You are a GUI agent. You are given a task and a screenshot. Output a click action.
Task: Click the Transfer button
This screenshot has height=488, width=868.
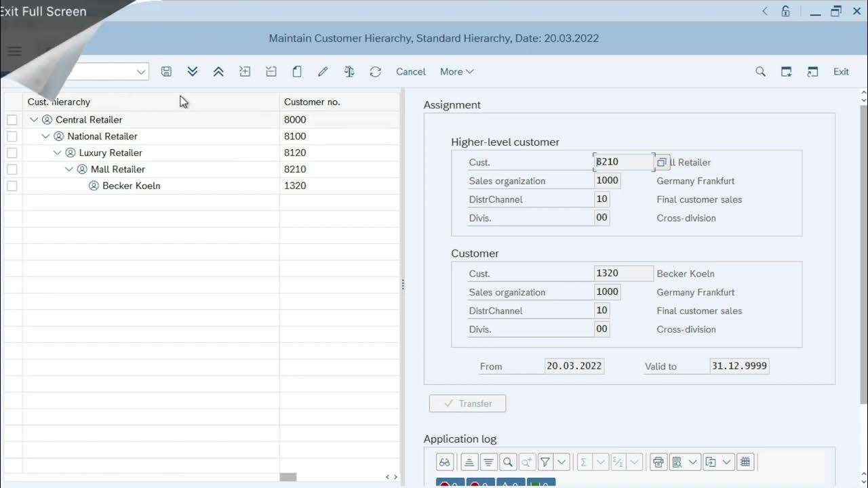[x=467, y=403]
